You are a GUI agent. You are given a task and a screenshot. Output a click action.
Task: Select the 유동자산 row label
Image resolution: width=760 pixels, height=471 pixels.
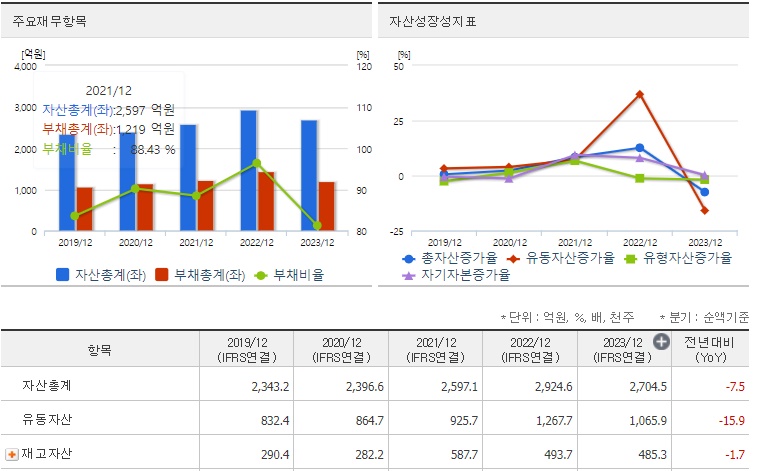(47, 420)
